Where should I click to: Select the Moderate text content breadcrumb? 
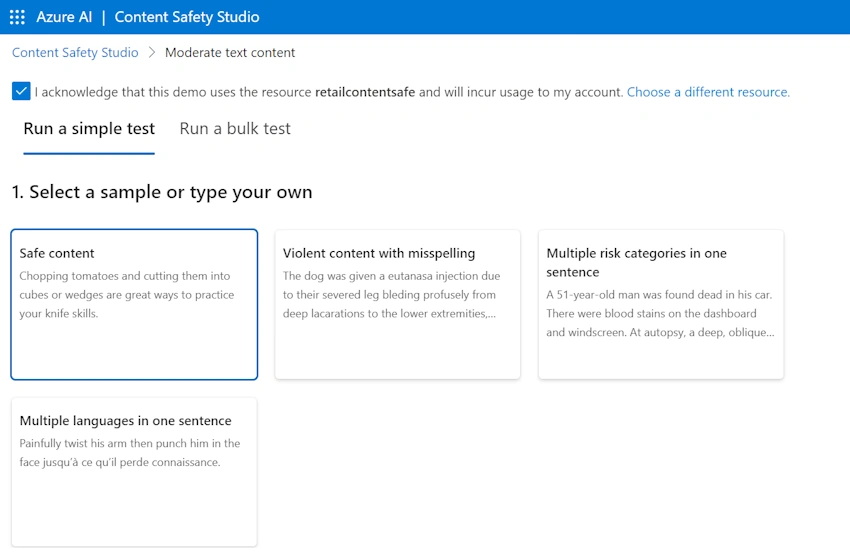tap(230, 53)
